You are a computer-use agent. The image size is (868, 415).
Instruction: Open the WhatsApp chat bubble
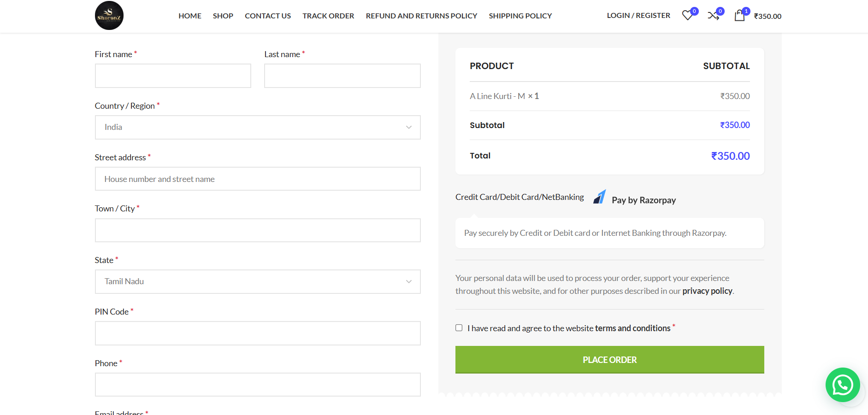tap(842, 385)
